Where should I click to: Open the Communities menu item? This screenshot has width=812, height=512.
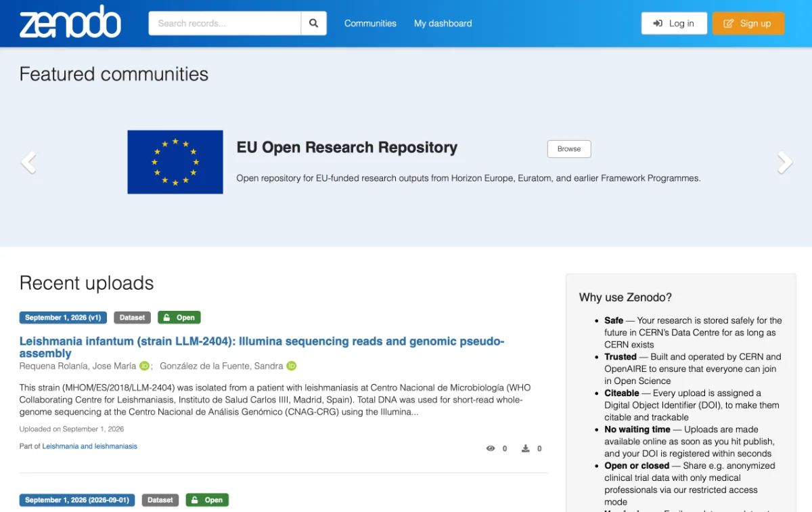pos(370,23)
